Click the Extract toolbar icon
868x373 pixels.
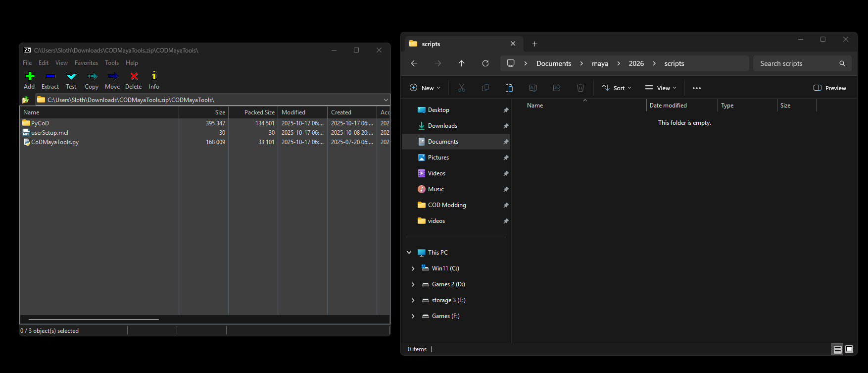[50, 77]
